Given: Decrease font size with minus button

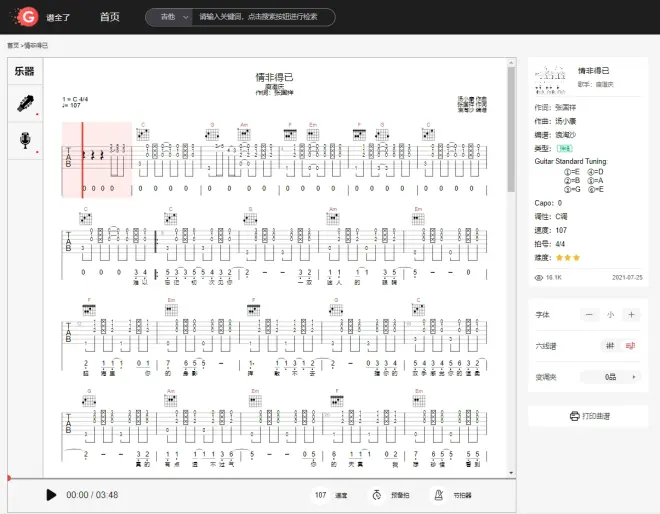Looking at the screenshot, I should [588, 314].
